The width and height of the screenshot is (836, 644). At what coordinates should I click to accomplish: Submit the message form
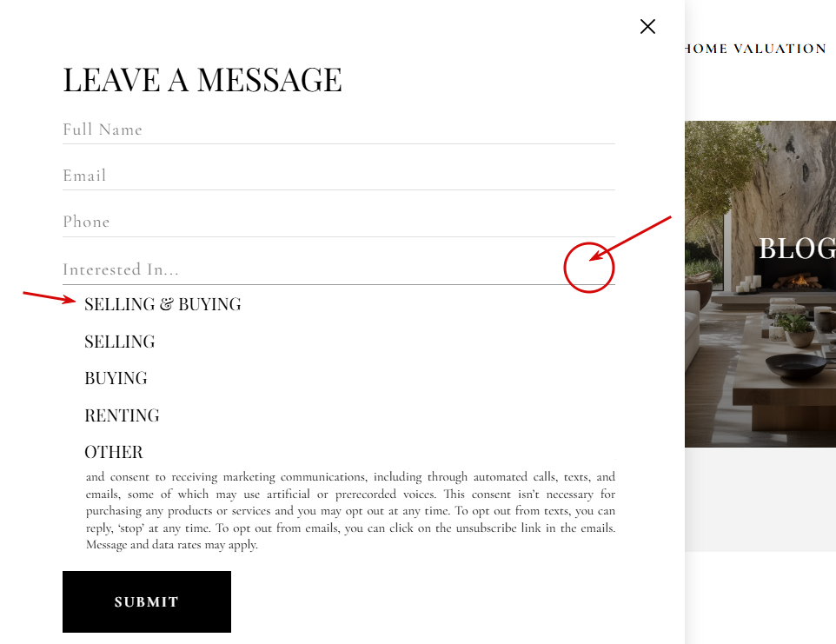click(x=147, y=602)
